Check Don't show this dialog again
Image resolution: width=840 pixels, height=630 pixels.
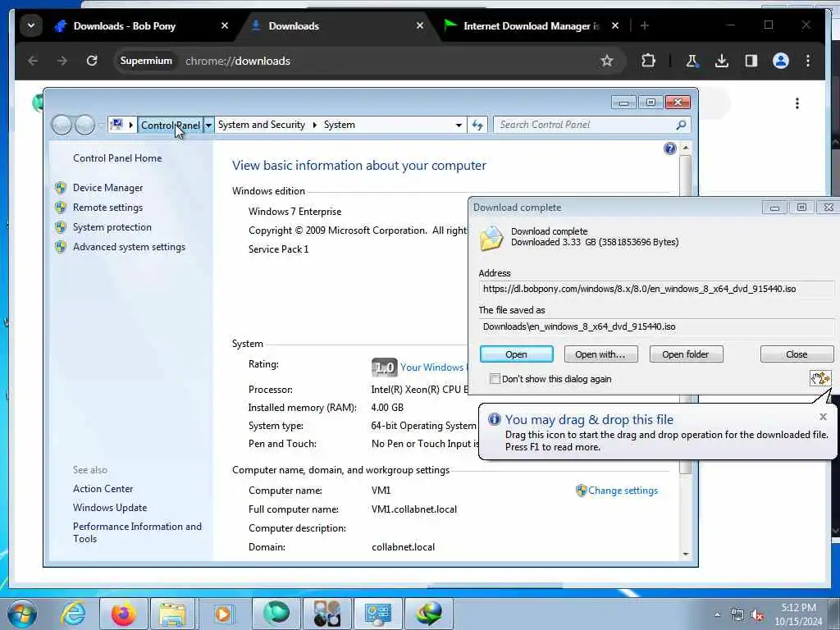click(x=495, y=379)
